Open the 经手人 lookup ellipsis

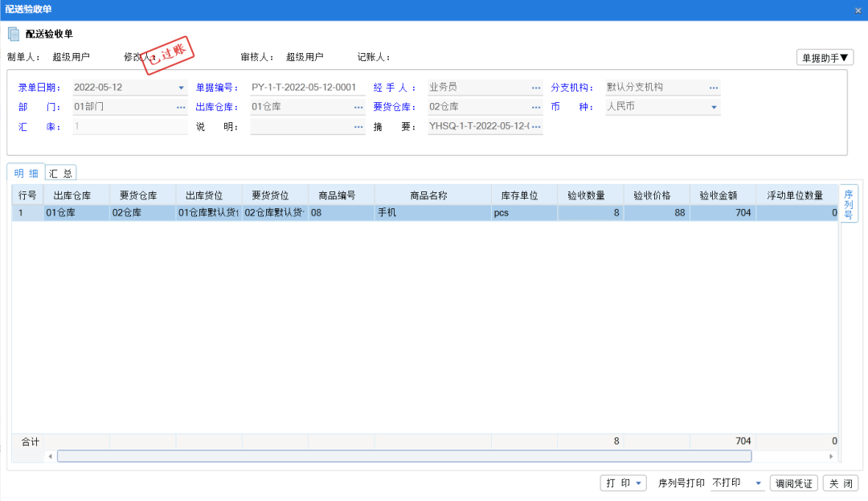536,86
